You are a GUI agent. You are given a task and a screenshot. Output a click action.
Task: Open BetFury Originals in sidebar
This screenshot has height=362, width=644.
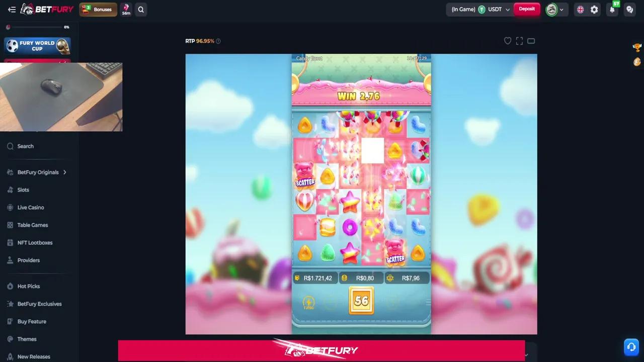point(38,172)
